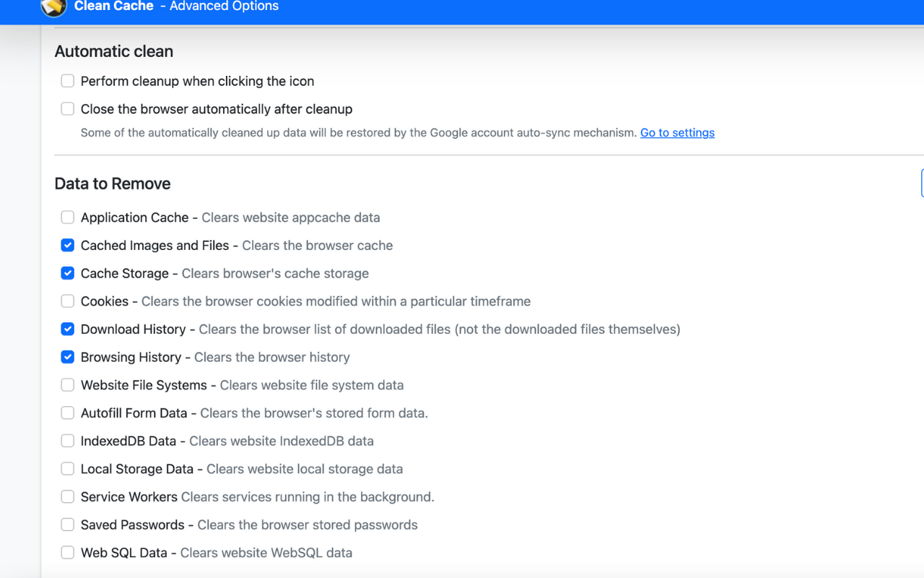Viewport: 924px width, 578px height.
Task: Click the Clean Cache title text
Action: [114, 7]
